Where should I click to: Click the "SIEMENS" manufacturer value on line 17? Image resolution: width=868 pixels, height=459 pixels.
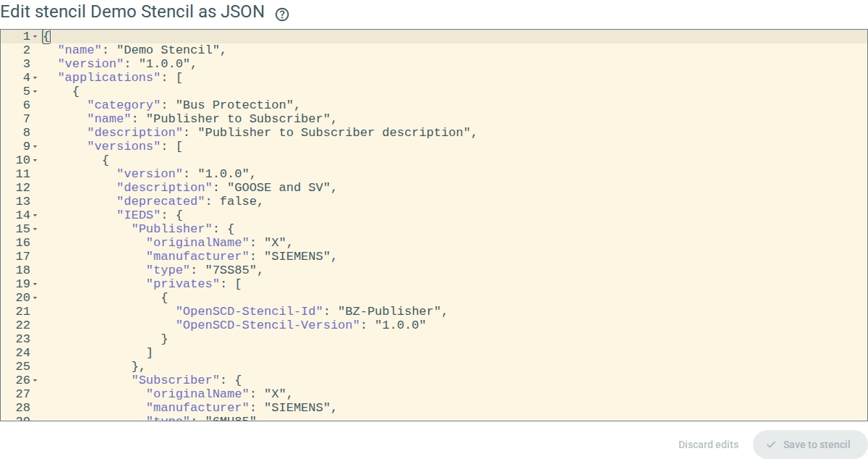pyautogui.click(x=297, y=256)
